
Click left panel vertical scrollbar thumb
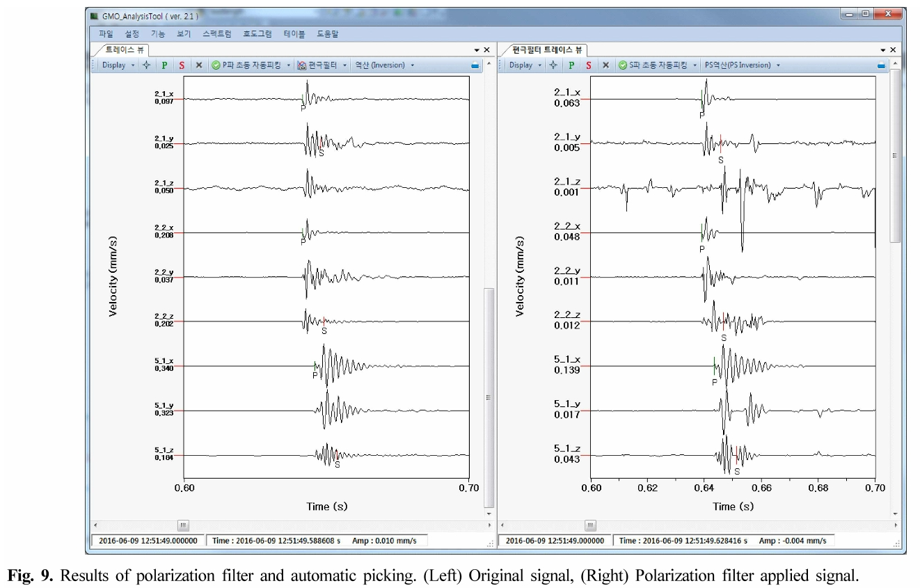point(489,397)
